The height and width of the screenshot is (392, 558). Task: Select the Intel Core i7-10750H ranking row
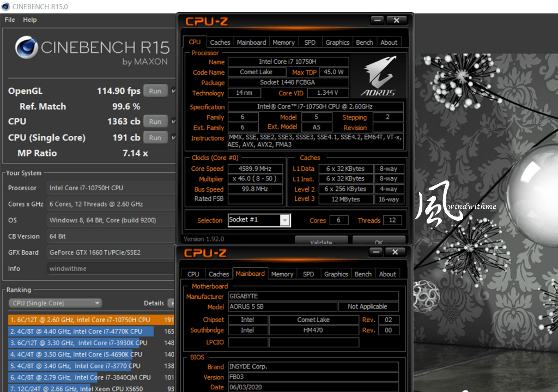point(91,319)
